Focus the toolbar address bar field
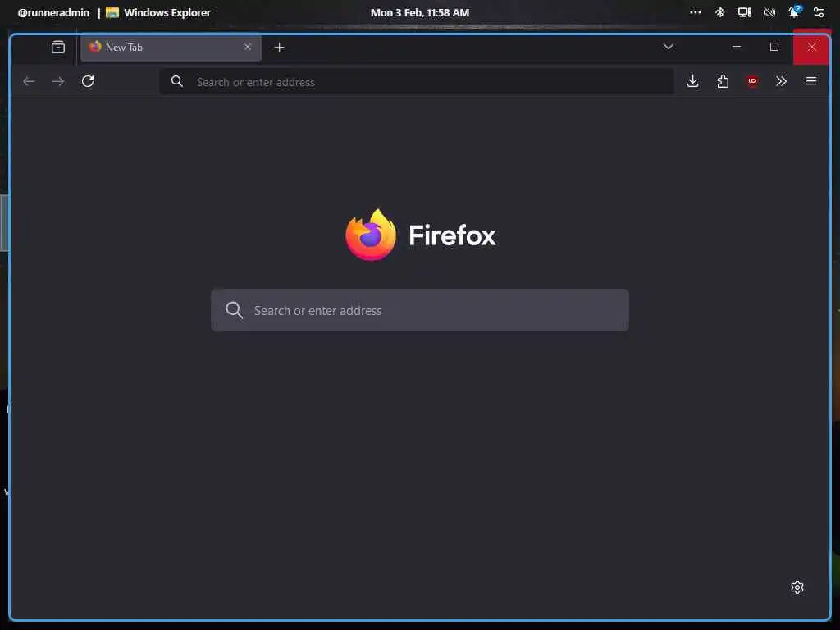Viewport: 840px width, 630px height. [417, 82]
